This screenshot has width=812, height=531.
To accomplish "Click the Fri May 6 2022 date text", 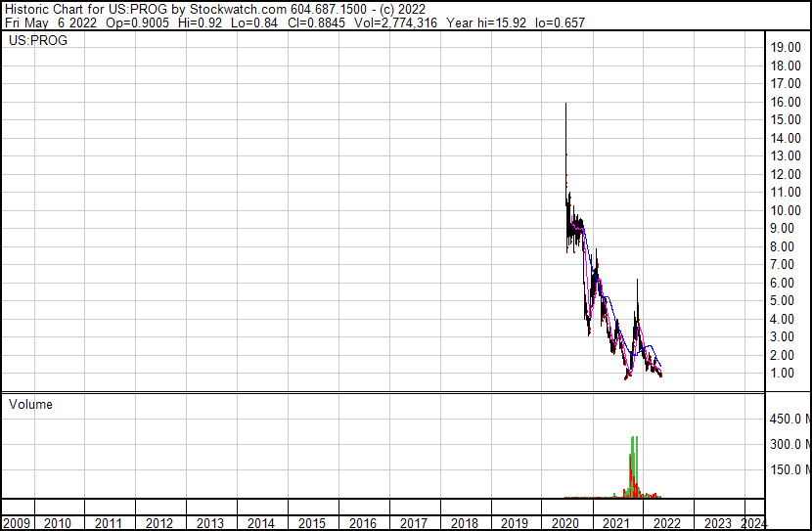I will (51, 22).
